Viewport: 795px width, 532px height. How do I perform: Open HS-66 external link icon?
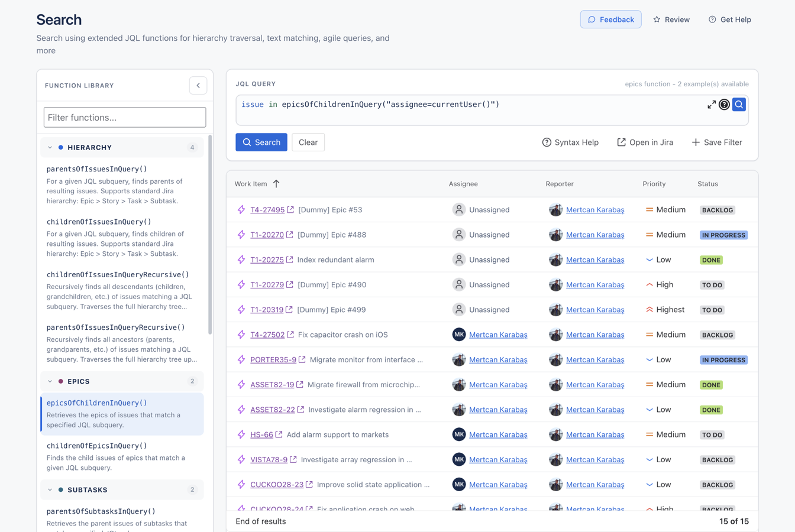click(279, 434)
